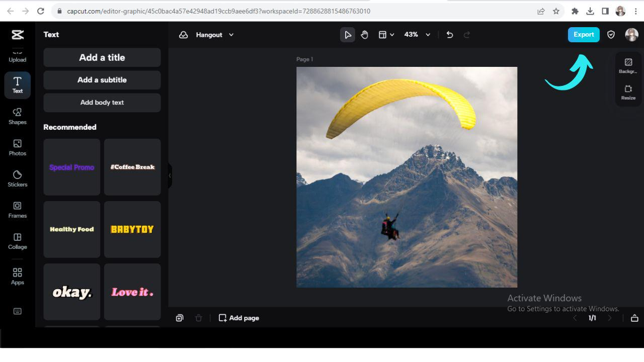Open the Apps panel

point(17,276)
